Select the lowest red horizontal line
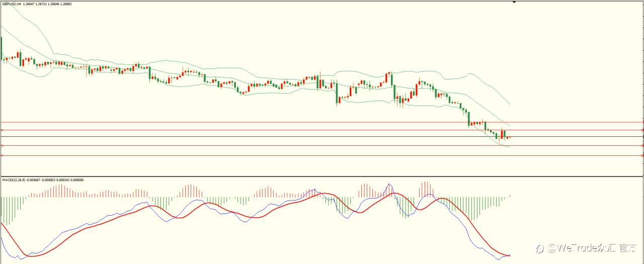Image resolution: width=644 pixels, height=264 pixels. pos(322,156)
